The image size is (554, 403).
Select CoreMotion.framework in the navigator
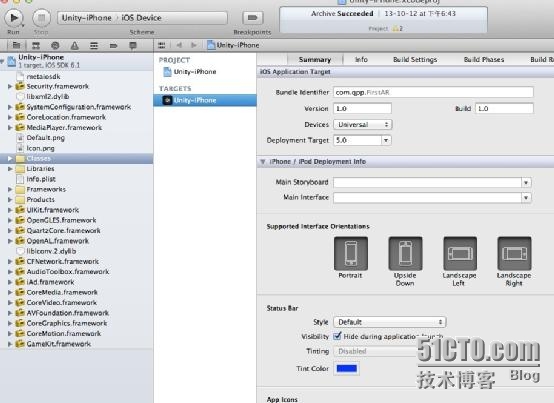pyautogui.click(x=64, y=333)
